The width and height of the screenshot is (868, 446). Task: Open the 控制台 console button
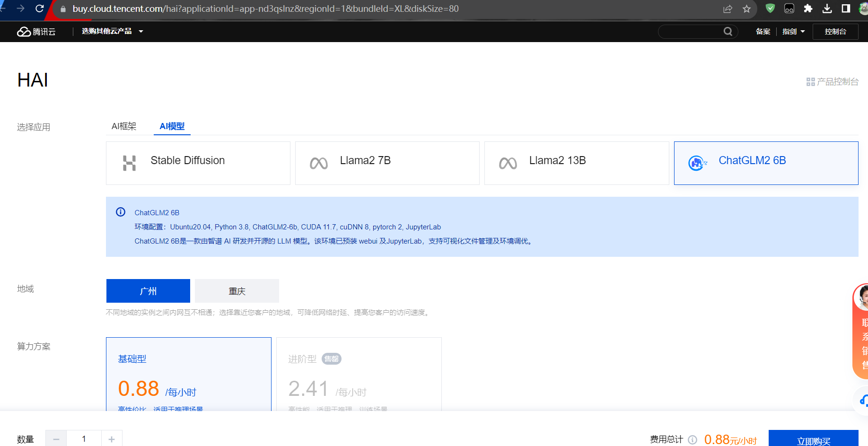835,32
